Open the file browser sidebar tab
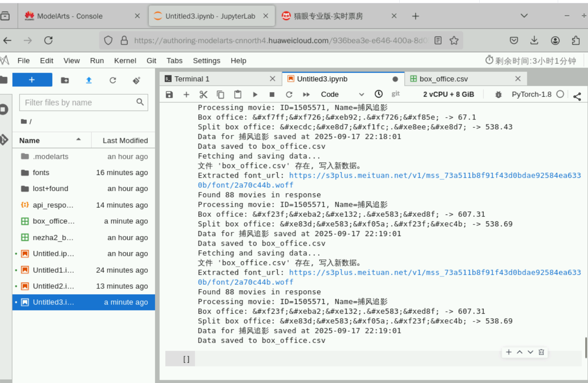Image resolution: width=588 pixels, height=383 pixels. click(x=4, y=80)
